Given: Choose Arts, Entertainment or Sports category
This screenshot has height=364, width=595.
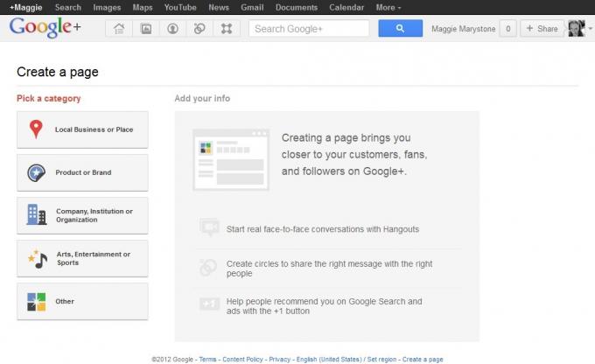Looking at the screenshot, I should pos(82,258).
